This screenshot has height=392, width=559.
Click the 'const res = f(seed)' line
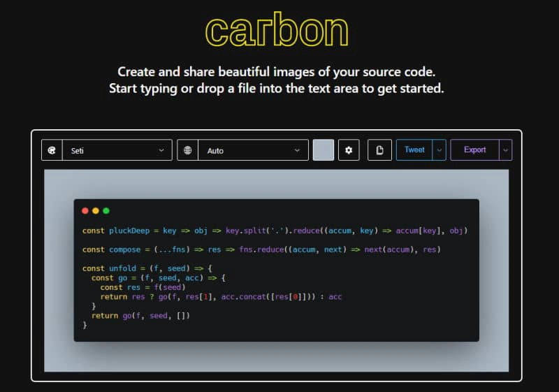(143, 287)
